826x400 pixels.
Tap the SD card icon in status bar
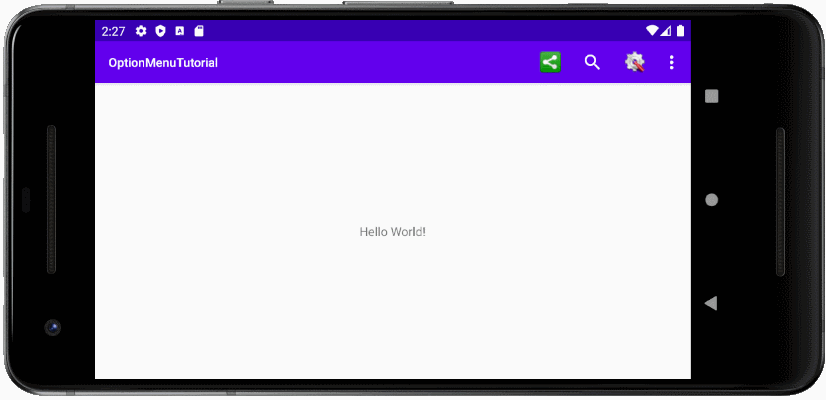point(199,31)
